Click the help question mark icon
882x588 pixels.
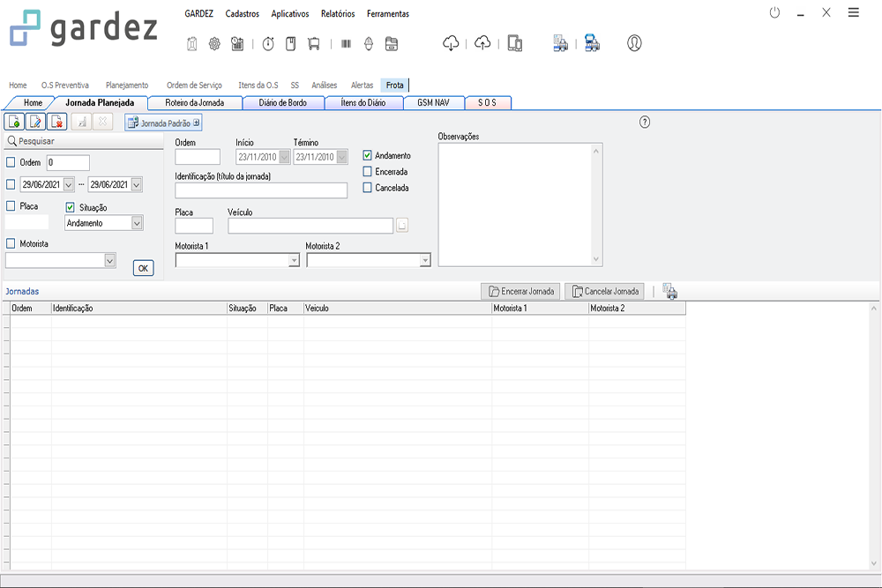pos(645,122)
